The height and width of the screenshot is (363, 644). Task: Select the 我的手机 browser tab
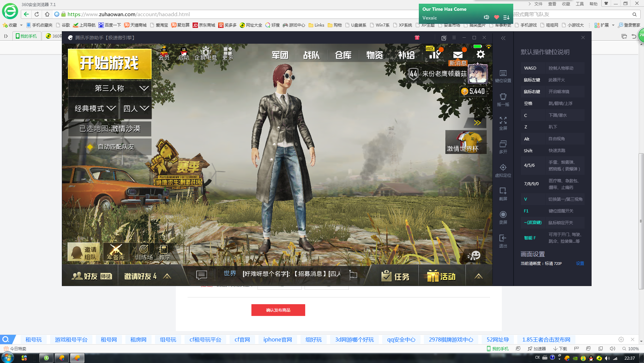coord(27,36)
